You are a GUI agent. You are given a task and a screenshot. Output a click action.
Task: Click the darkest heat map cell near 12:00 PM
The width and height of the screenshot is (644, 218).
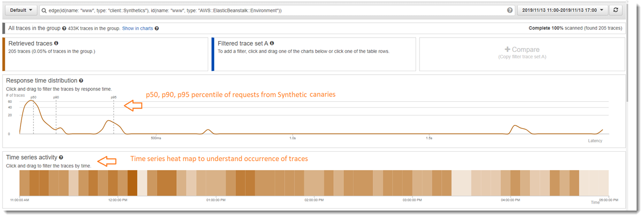click(132, 182)
